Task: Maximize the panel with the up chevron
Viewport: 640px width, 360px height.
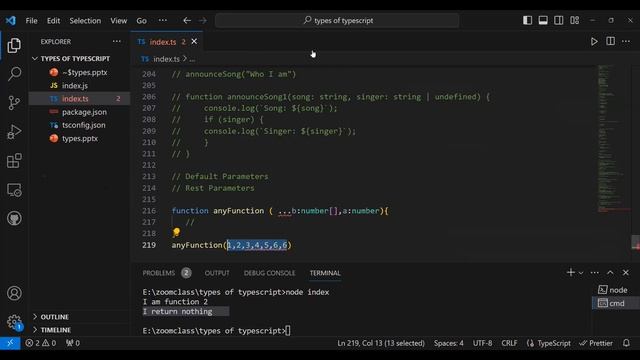Action: pos(610,272)
